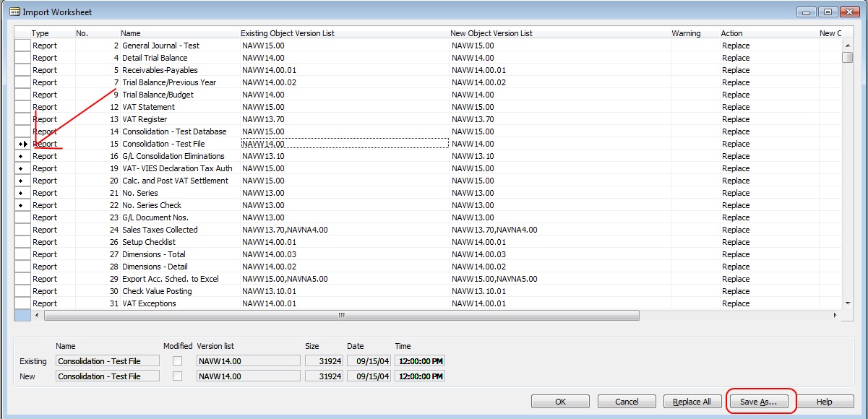Click the row marker beside No. Series Check
Screen dimensions: 868x419
pos(22,205)
